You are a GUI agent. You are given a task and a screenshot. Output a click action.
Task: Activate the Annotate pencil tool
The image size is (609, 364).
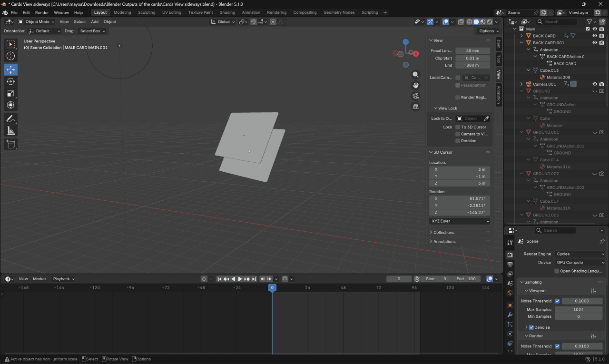tap(10, 118)
